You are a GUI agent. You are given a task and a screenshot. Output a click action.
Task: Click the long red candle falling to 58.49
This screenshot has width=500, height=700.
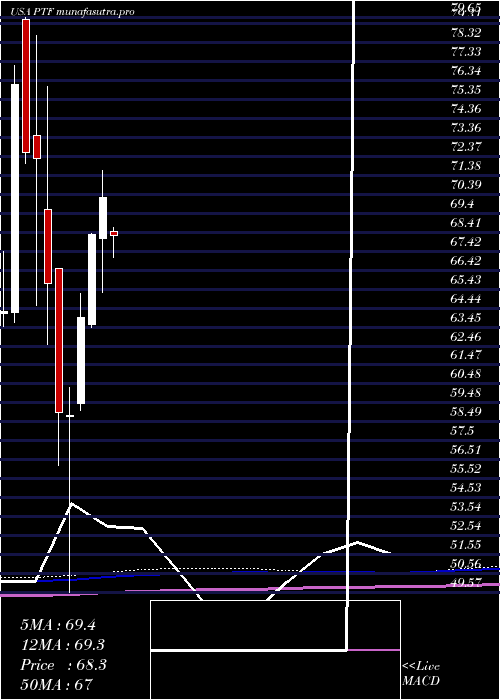[x=59, y=340]
